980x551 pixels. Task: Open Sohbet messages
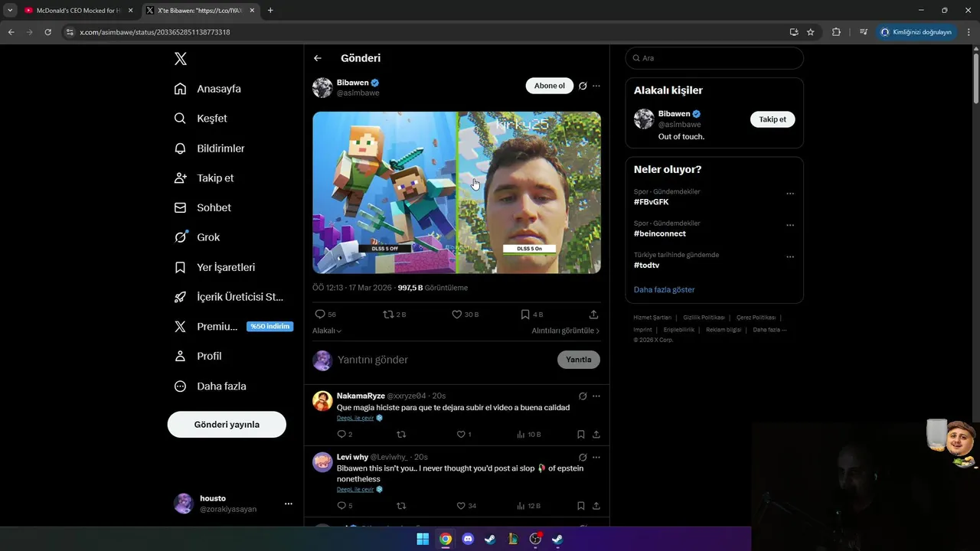point(202,207)
